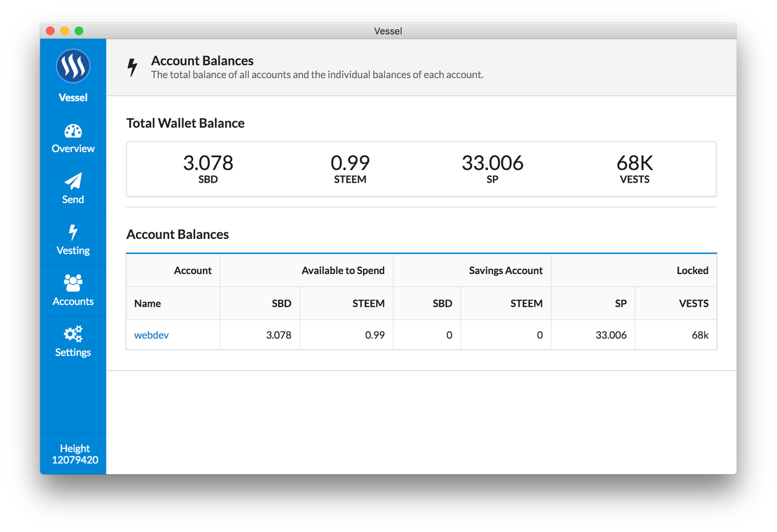
Task: Close the Vessel window with the red button
Action: (x=50, y=31)
